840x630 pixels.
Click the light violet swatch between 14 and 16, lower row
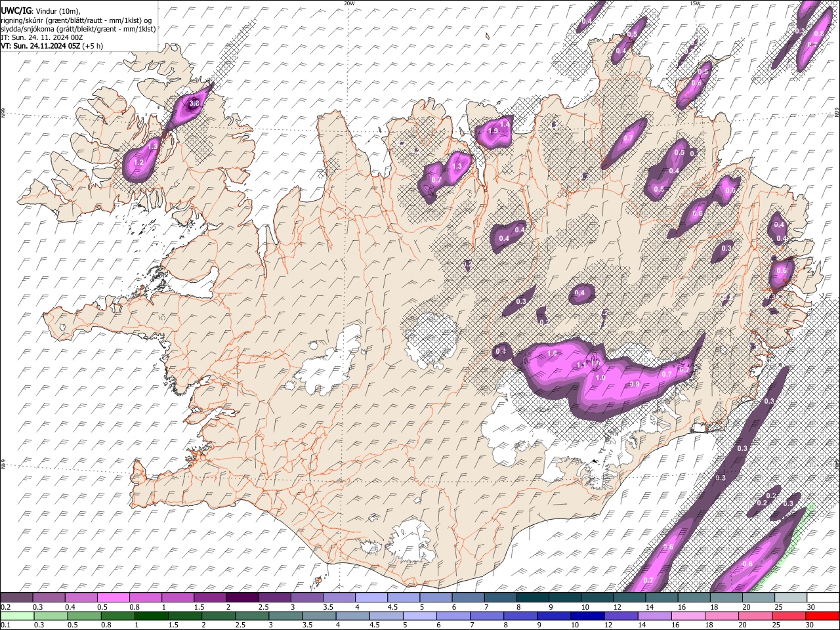point(654,616)
